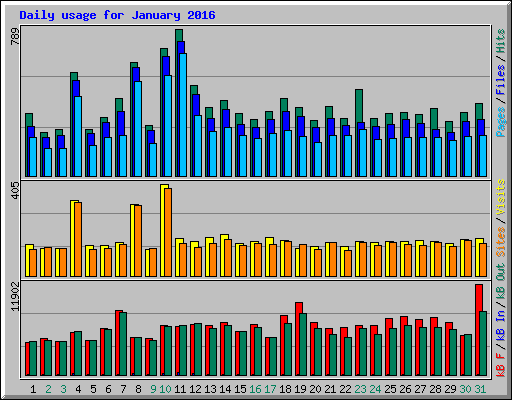
Task: Click day label 22 on the x-axis
Action: point(345,389)
